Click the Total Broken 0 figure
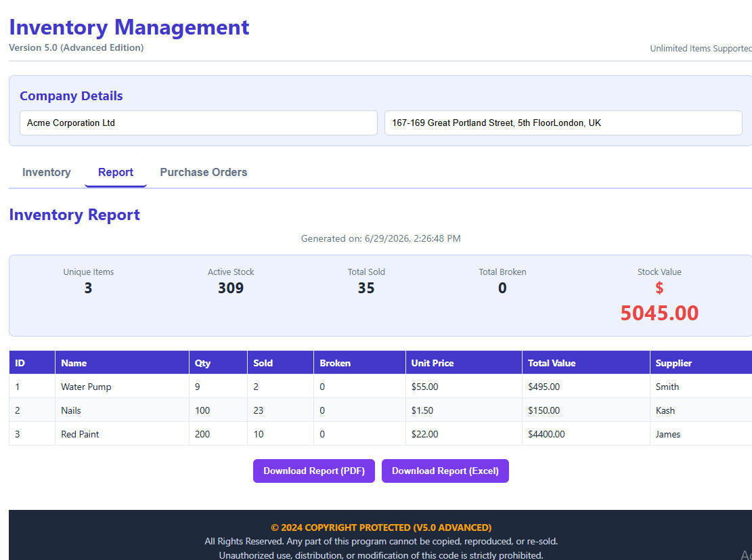Image resolution: width=752 pixels, height=560 pixels. 502,288
